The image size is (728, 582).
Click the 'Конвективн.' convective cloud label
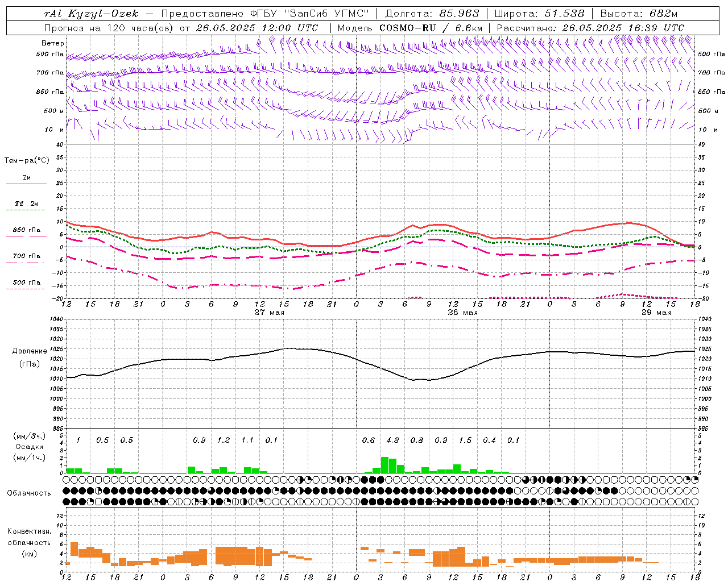point(29,531)
